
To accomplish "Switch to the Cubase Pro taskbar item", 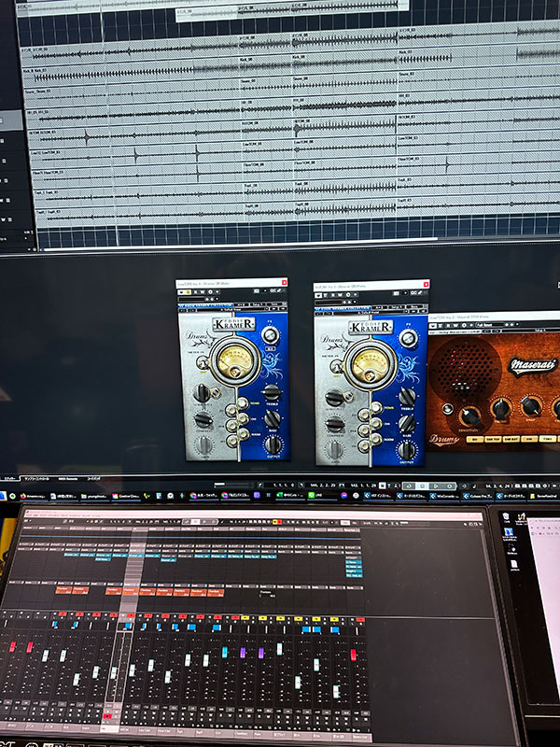I will point(475,496).
